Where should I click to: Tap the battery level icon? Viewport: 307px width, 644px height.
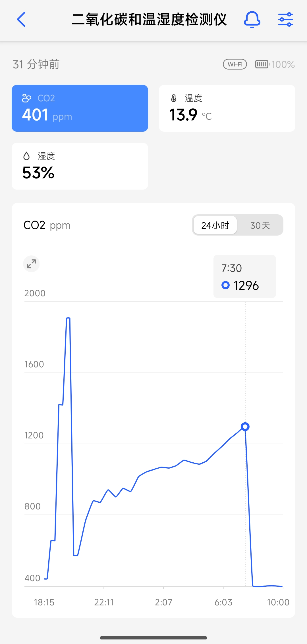click(262, 64)
